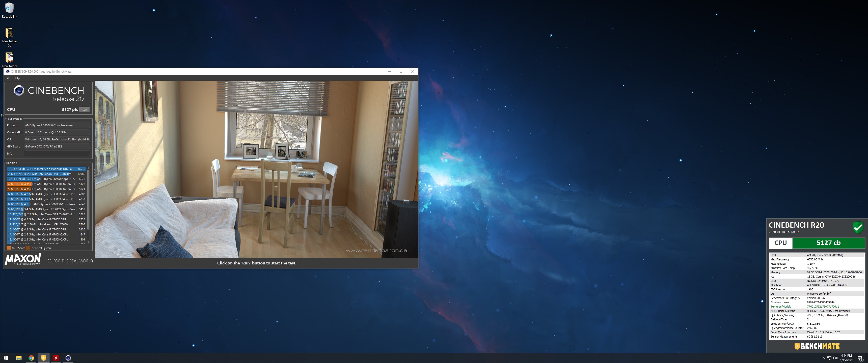Select the New folder (2) desktop icon
The width and height of the screenshot is (868, 363).
[x=9, y=37]
